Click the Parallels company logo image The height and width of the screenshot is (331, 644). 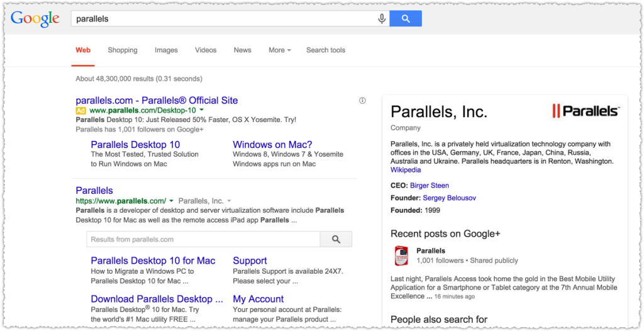[586, 111]
